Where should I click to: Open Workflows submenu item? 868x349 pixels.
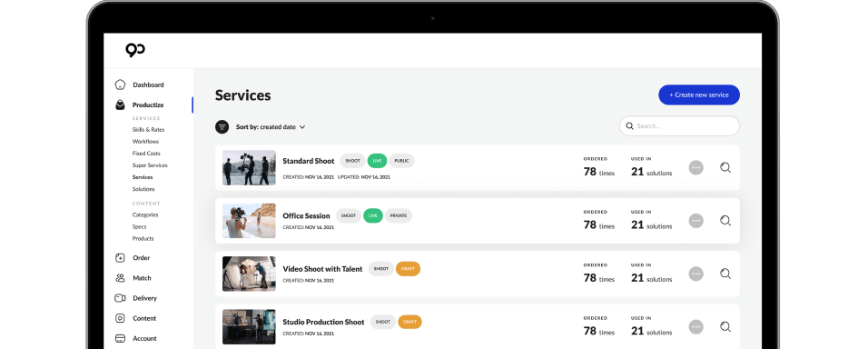[145, 141]
